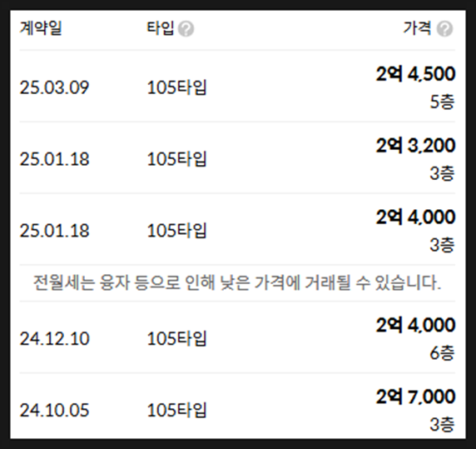Click the 5층 floor label
The image size is (476, 449).
click(443, 102)
